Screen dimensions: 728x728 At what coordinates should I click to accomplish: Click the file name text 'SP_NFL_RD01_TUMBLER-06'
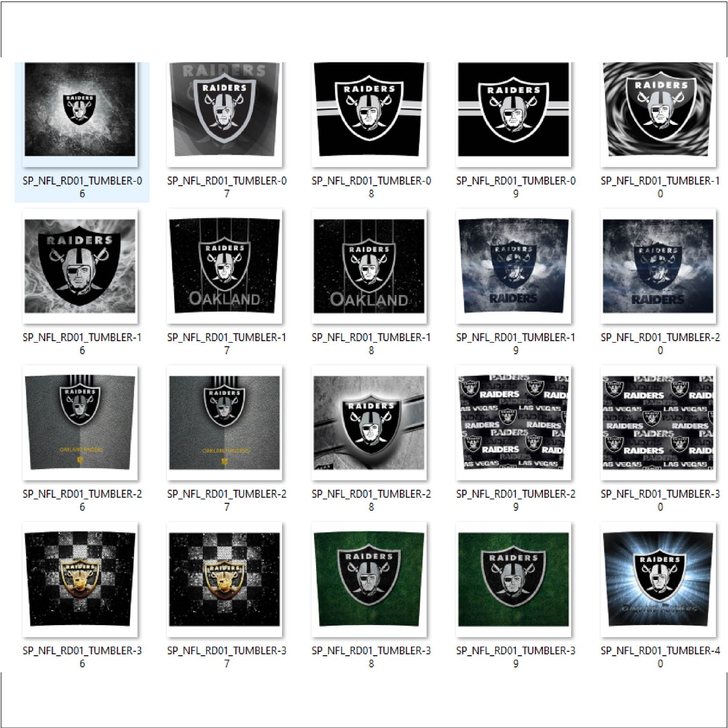pyautogui.click(x=82, y=187)
